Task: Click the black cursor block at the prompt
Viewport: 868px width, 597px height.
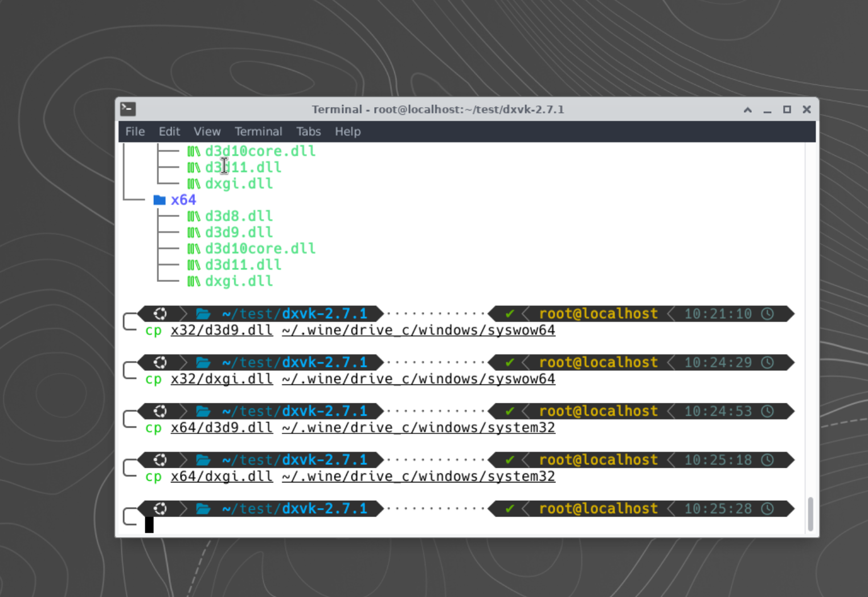Action: click(149, 525)
